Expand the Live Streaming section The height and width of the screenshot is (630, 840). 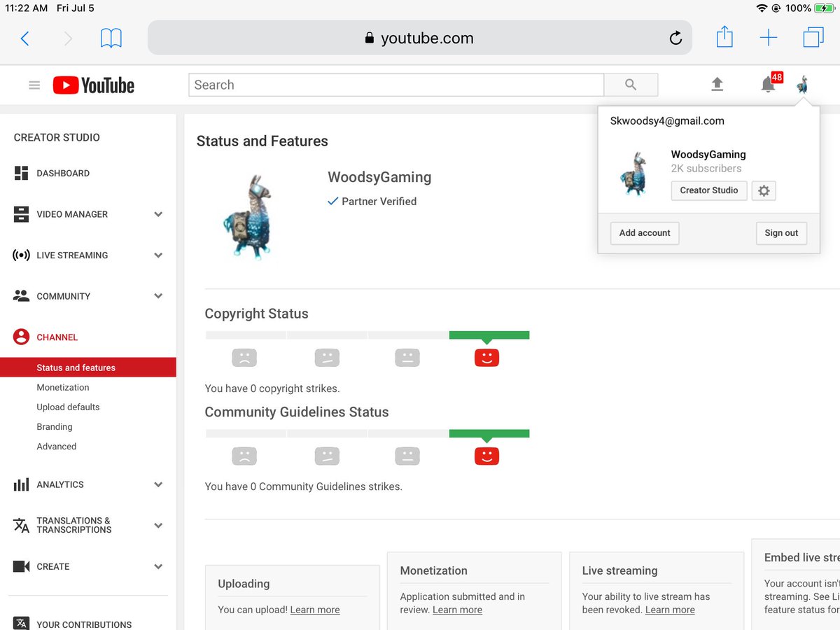[x=158, y=255]
